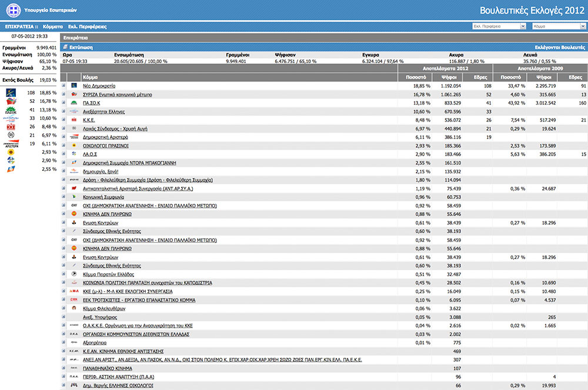Screen dimensions: 588x390
Task: Click the Αποτελέσματα 2009 column group header
Action: 540,69
